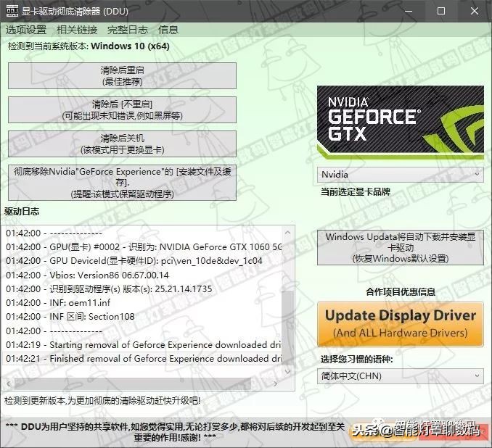Open the 完整日志 menu

(128, 30)
